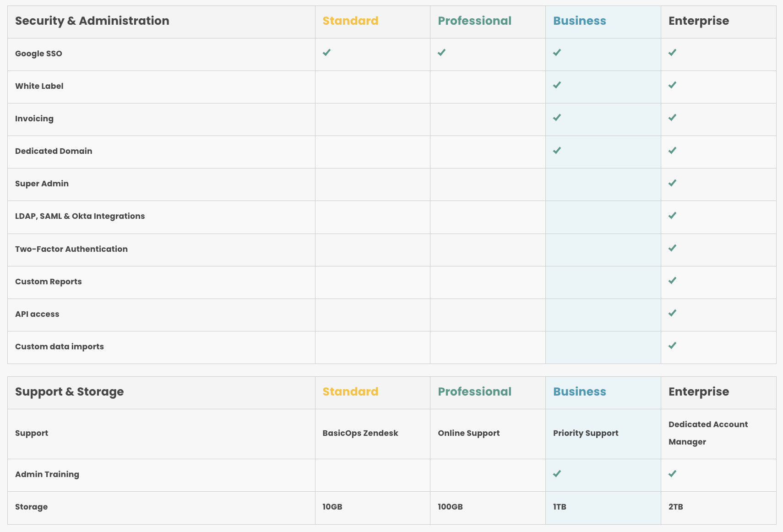
Task: Click the Two-Factor Authentication checkmark in Enterprise column
Action: (x=672, y=248)
